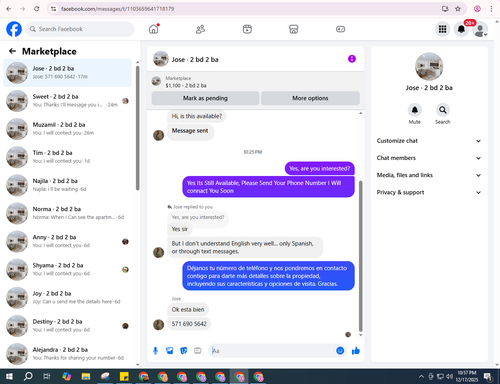Send a thumbs-up like
This screenshot has height=384, width=500.
coord(356,351)
